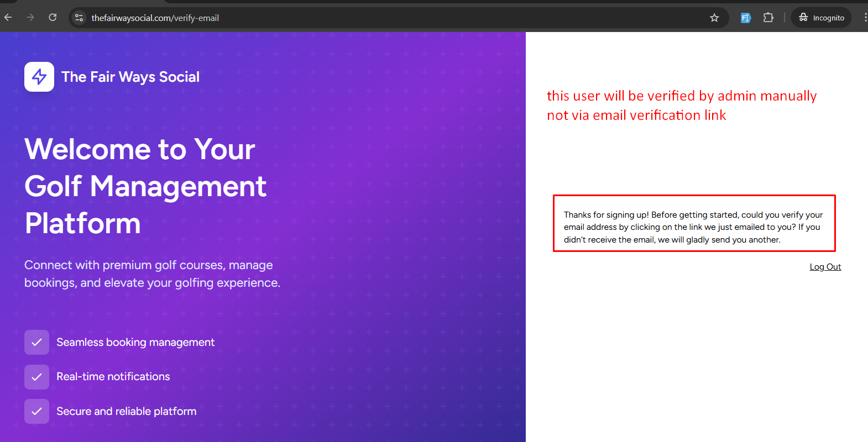Open the blue extension icon in toolbar
The width and height of the screenshot is (868, 442).
(745, 18)
